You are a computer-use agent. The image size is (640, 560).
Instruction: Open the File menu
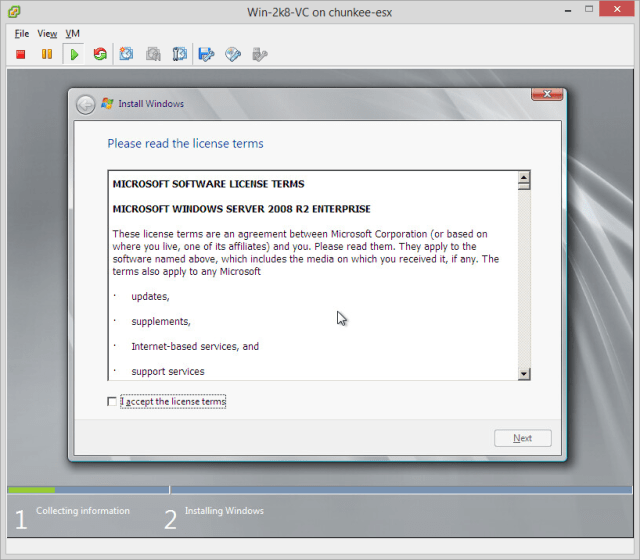pyautogui.click(x=22, y=34)
